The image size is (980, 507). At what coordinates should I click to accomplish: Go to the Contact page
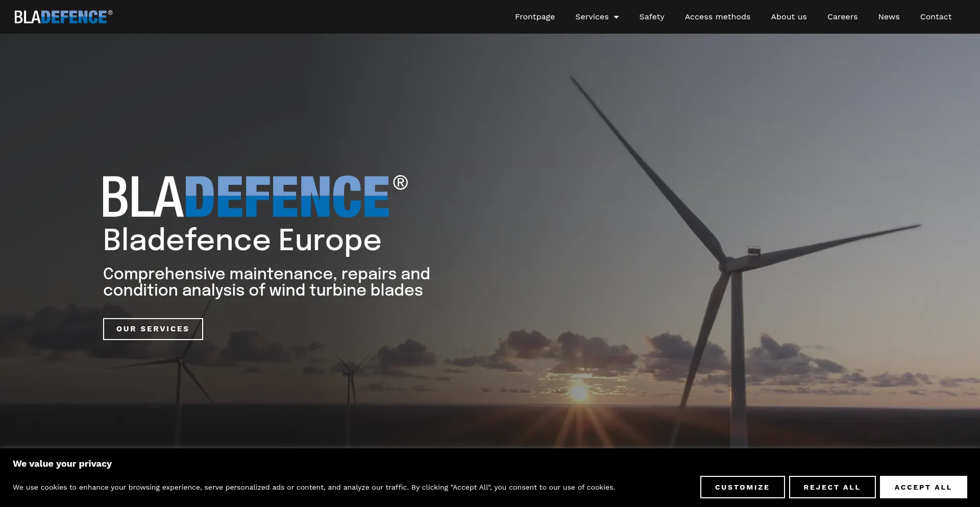tap(936, 17)
